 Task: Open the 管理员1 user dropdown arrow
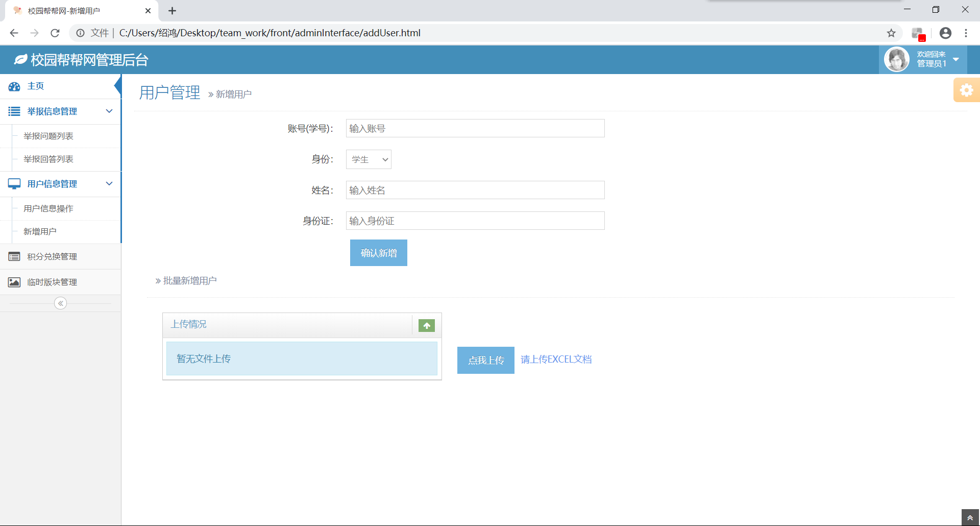click(x=956, y=60)
